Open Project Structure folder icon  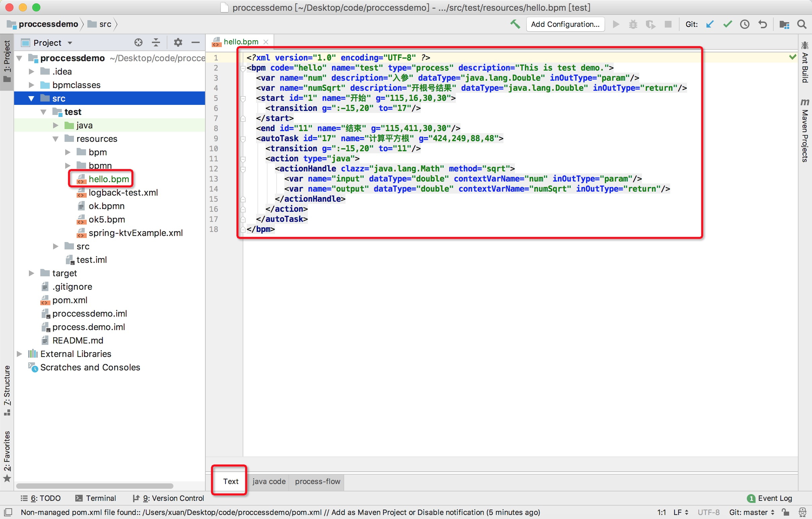784,24
